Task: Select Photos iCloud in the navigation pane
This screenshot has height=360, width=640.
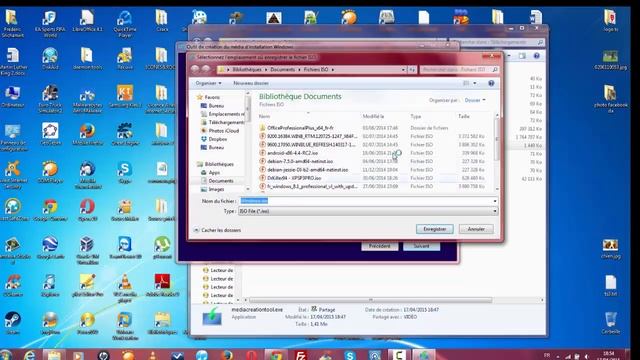Action: tap(220, 131)
